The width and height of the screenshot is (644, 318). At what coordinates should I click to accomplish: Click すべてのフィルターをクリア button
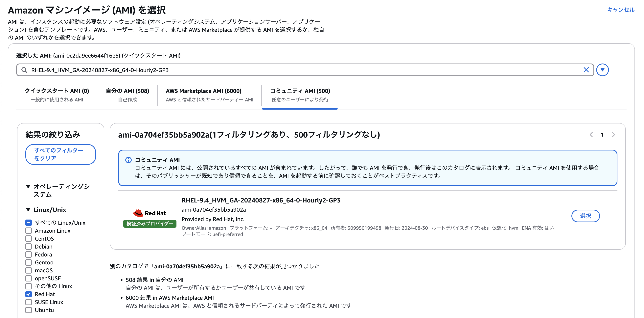(60, 154)
